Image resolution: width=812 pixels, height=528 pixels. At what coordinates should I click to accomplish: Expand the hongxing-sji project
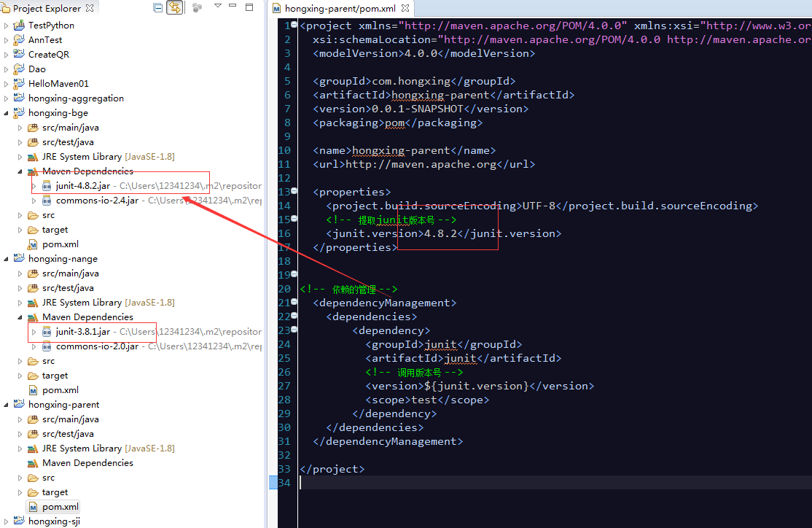click(7, 521)
